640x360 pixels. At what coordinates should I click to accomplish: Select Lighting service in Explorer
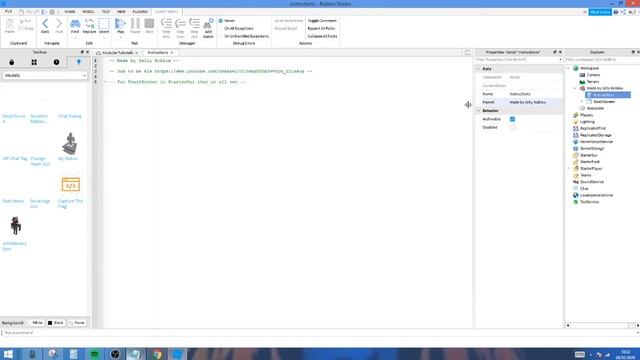(x=587, y=122)
